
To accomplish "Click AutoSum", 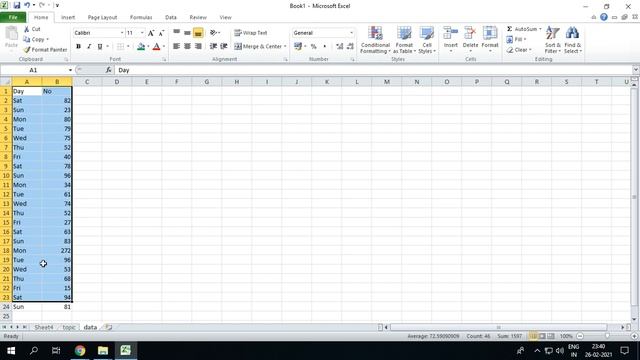I will tap(522, 29).
